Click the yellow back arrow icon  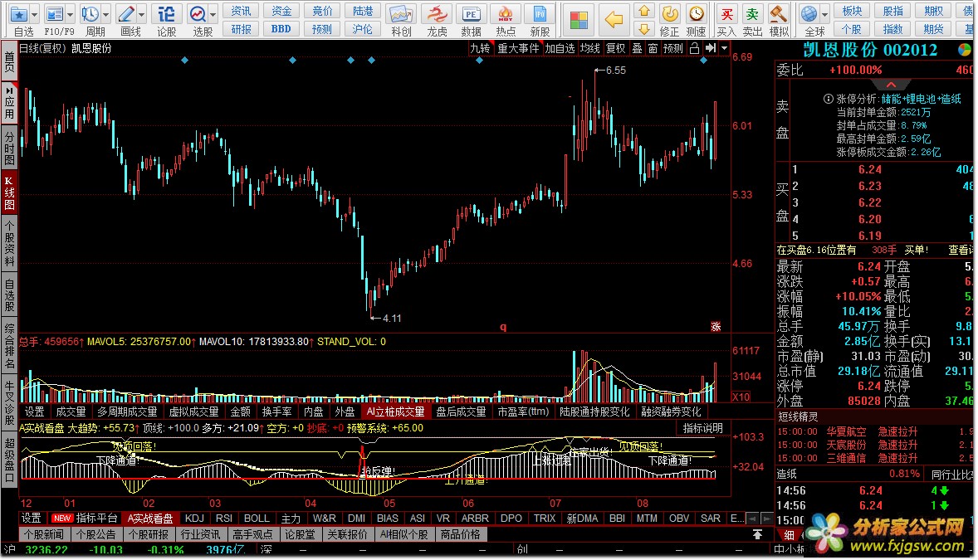(614, 20)
